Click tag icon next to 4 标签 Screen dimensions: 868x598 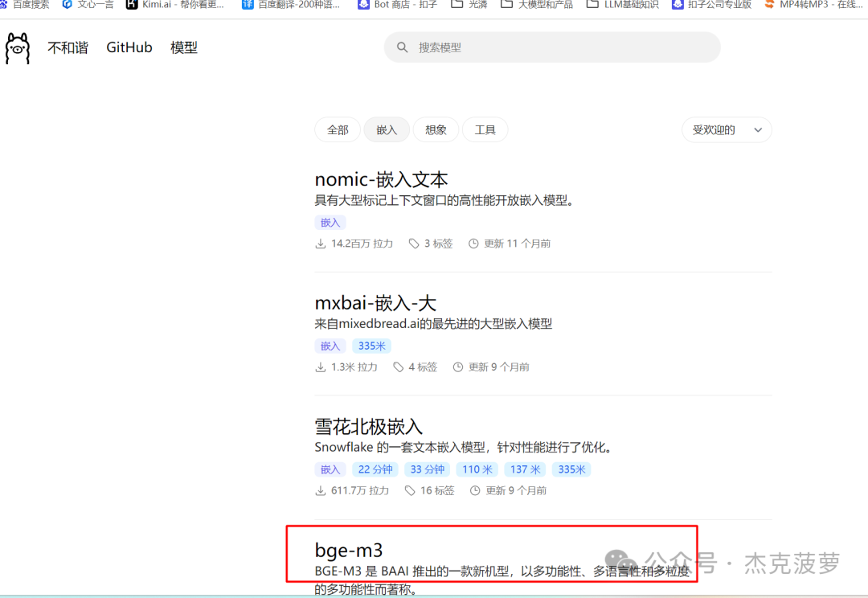coord(398,367)
